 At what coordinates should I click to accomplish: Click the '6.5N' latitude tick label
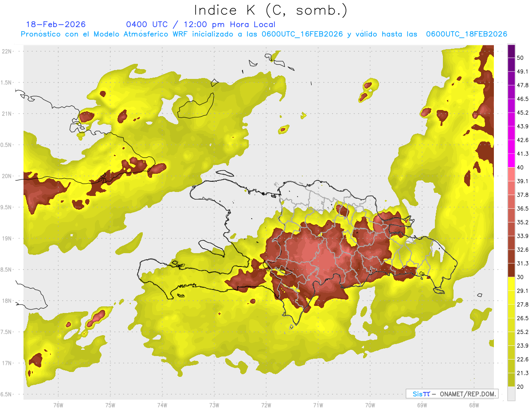coord(7,395)
